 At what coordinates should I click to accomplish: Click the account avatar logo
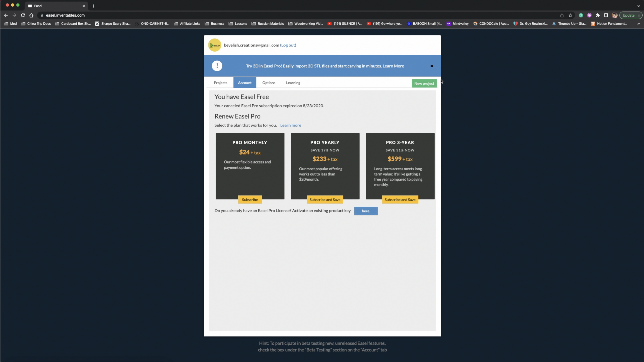tap(214, 45)
